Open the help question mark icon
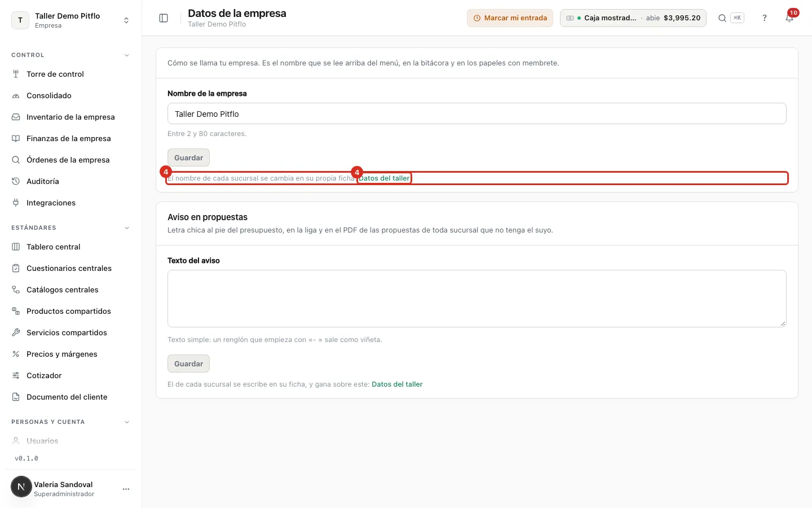Image resolution: width=812 pixels, height=508 pixels. tap(765, 18)
